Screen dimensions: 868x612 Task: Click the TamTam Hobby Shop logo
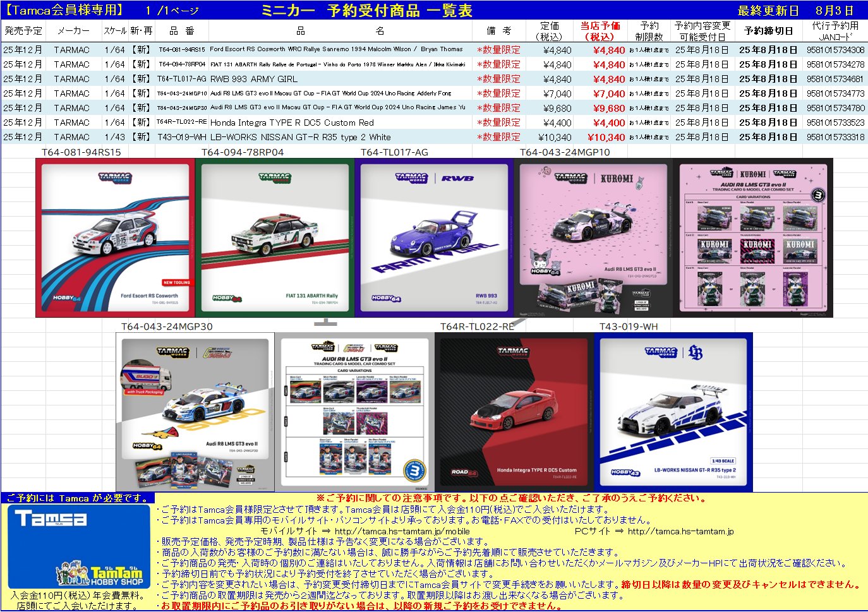point(100,574)
